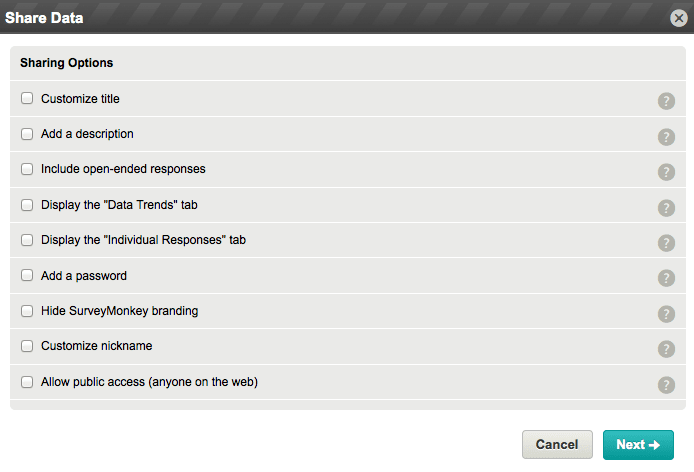Click the Cancel button
The image size is (694, 472).
tap(557, 445)
